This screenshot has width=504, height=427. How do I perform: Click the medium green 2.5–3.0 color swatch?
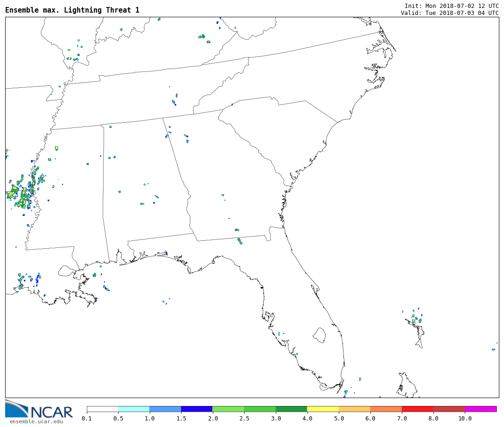pyautogui.click(x=260, y=409)
